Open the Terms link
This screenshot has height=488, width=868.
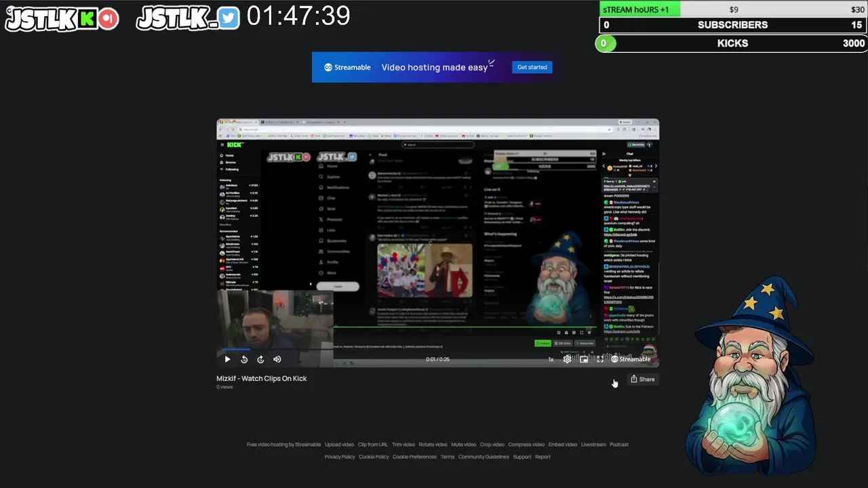[x=448, y=457]
